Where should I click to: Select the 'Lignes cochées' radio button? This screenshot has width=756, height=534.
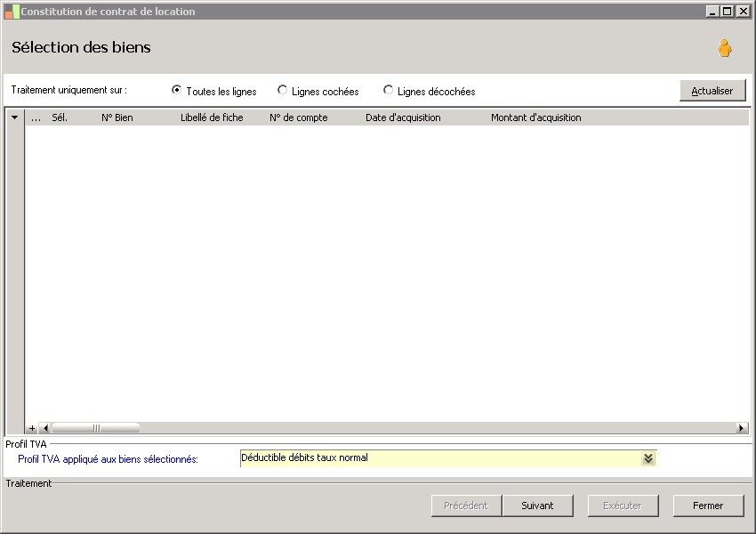point(282,90)
